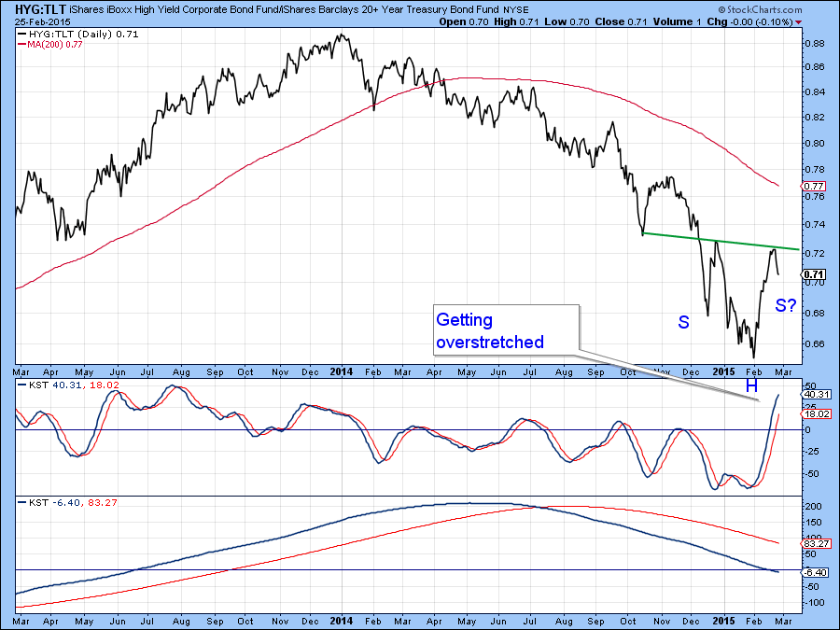This screenshot has width=840, height=630.
Task: Click the red down-arrow next to Chg
Action: pos(799,22)
